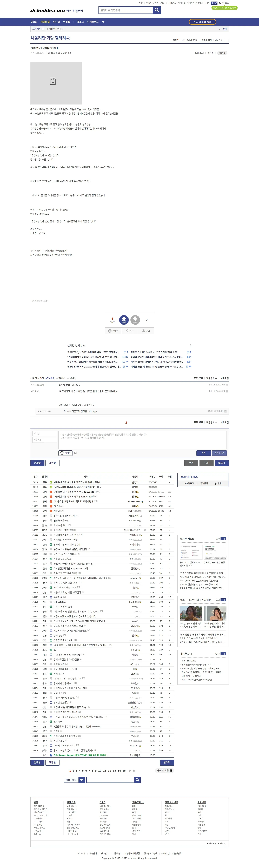This screenshot has width=259, height=868.
Task: Click the 삭제 delete button
Action: tap(206, 463)
